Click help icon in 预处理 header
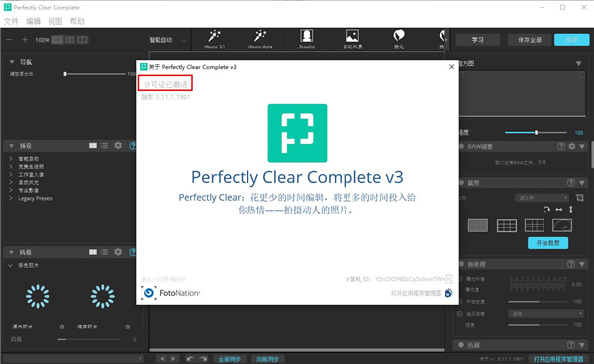The width and height of the screenshot is (594, 364). (571, 264)
